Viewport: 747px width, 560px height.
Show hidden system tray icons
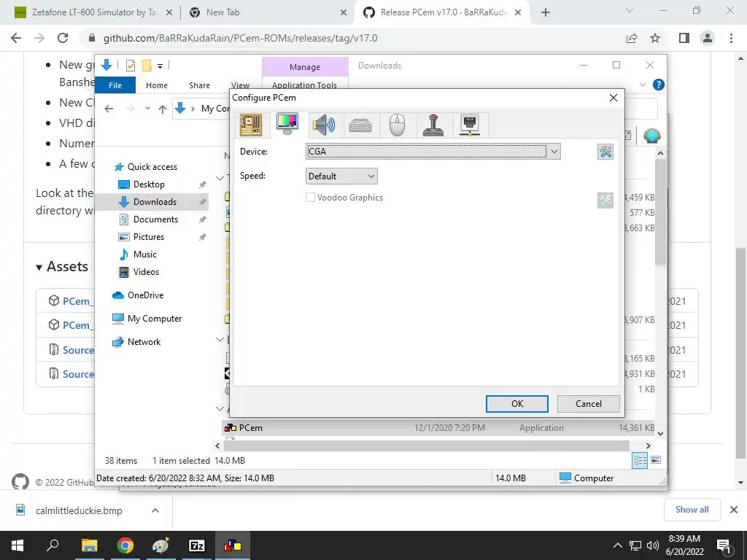tap(617, 545)
